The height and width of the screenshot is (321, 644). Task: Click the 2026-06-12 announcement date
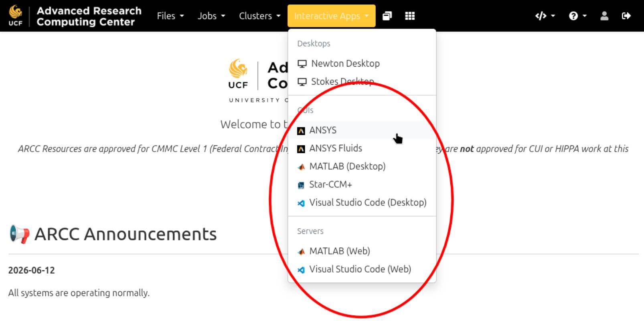pos(31,270)
